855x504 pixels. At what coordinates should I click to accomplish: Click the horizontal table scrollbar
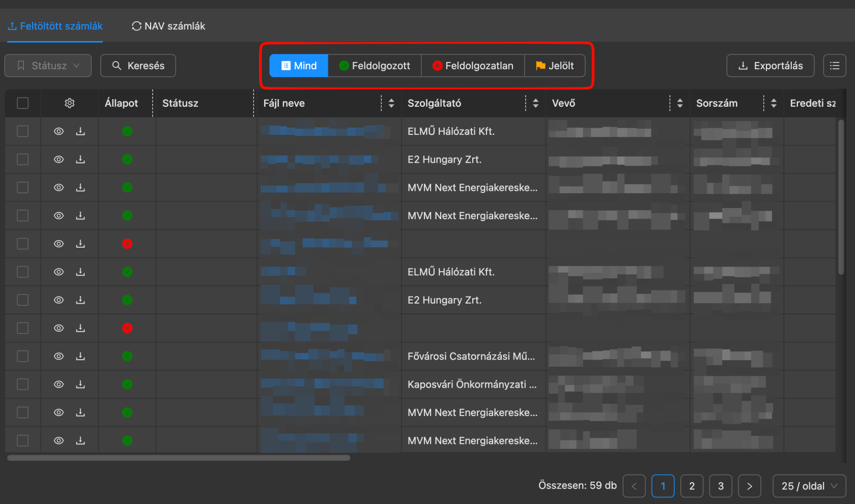(x=179, y=458)
